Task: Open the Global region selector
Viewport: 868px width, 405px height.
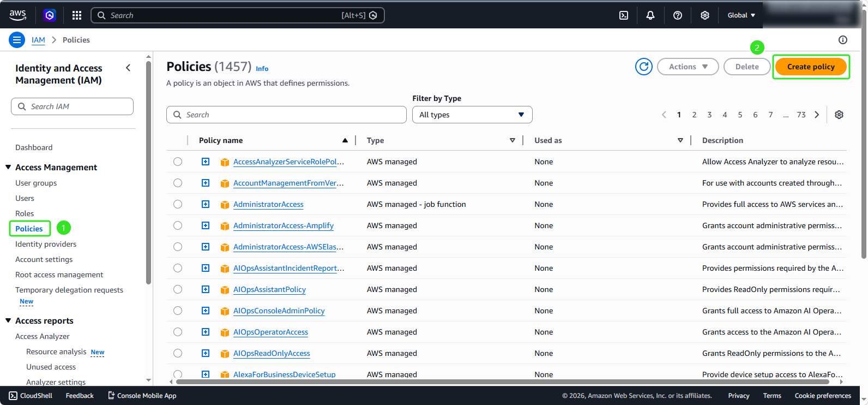Action: (742, 15)
